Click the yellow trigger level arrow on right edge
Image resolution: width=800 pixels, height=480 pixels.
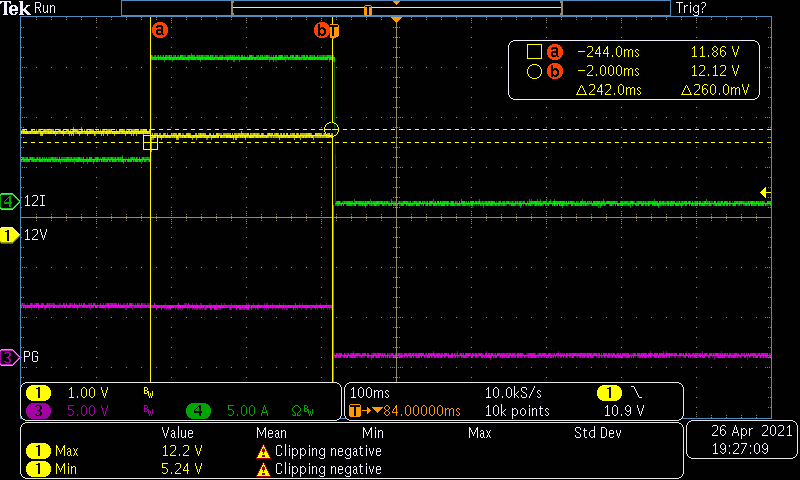point(765,192)
